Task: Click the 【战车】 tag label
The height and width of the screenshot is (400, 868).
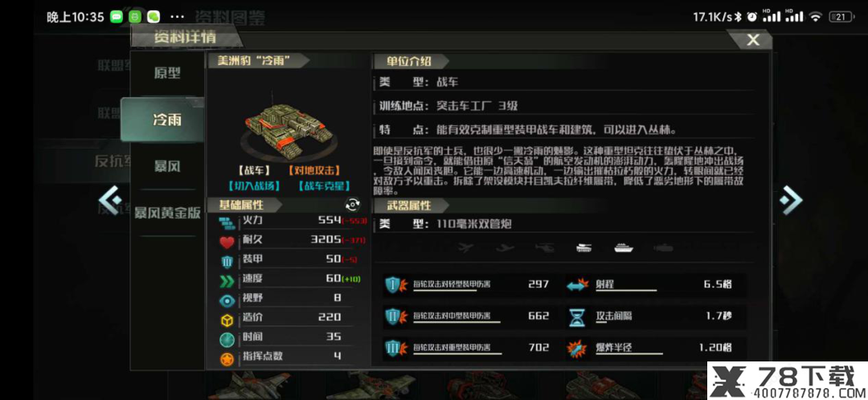Action: [253, 172]
